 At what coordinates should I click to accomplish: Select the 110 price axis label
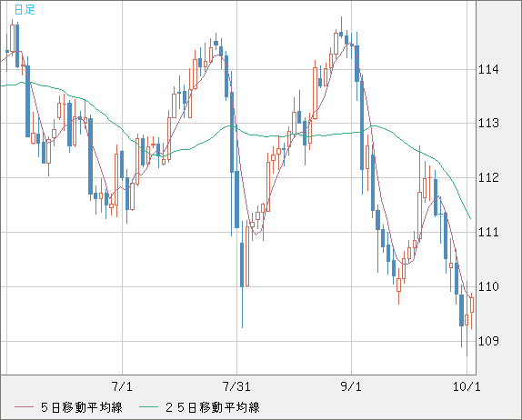488,286
